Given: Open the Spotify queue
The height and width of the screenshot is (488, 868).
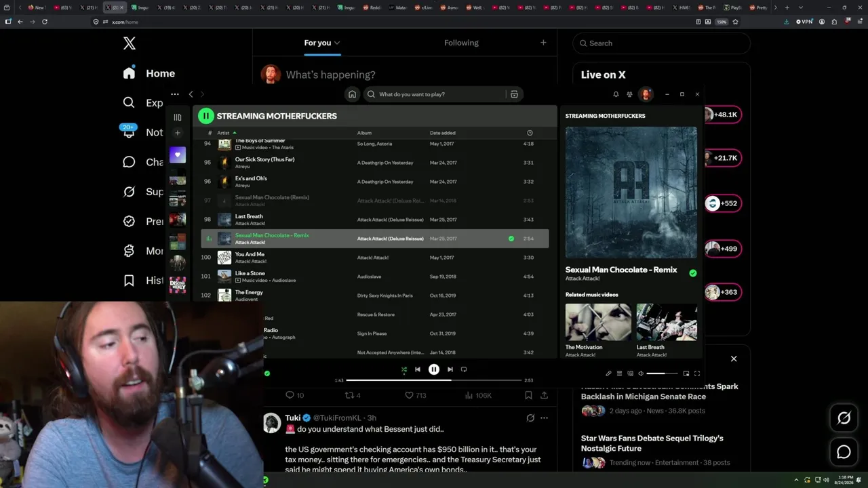Looking at the screenshot, I should pos(619,373).
